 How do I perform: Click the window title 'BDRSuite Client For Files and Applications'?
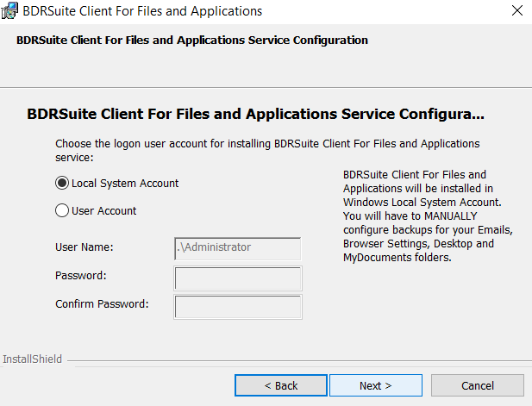(x=142, y=11)
